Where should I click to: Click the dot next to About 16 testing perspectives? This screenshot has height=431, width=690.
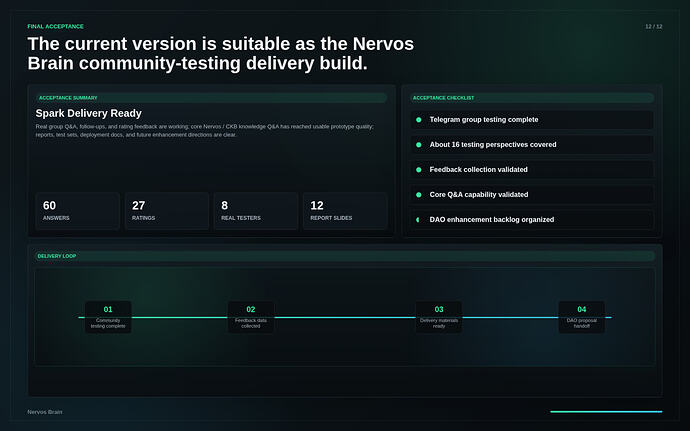(418, 145)
